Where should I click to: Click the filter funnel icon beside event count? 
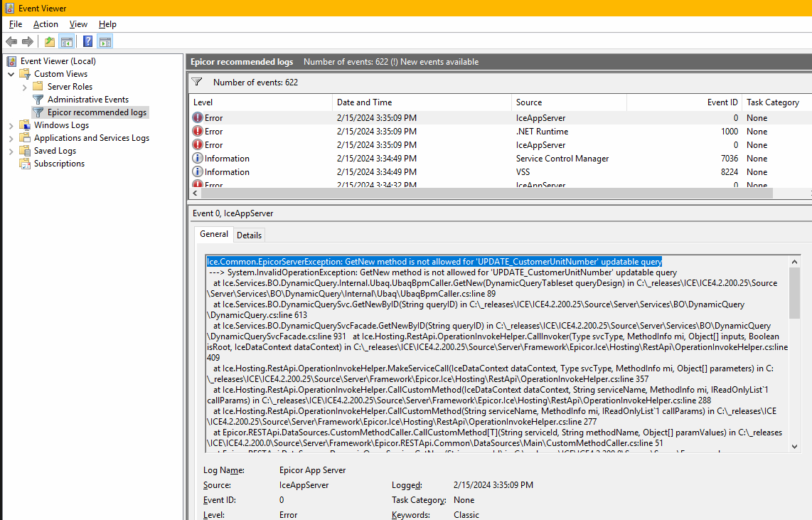click(x=197, y=82)
